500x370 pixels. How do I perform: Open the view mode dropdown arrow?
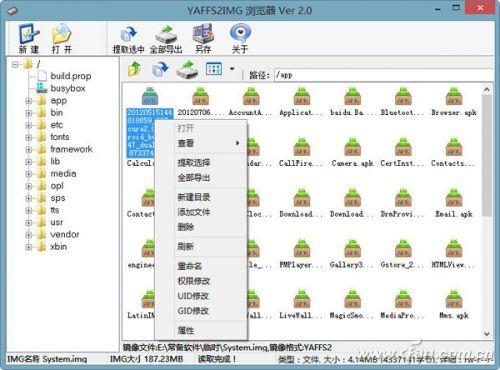coord(232,69)
